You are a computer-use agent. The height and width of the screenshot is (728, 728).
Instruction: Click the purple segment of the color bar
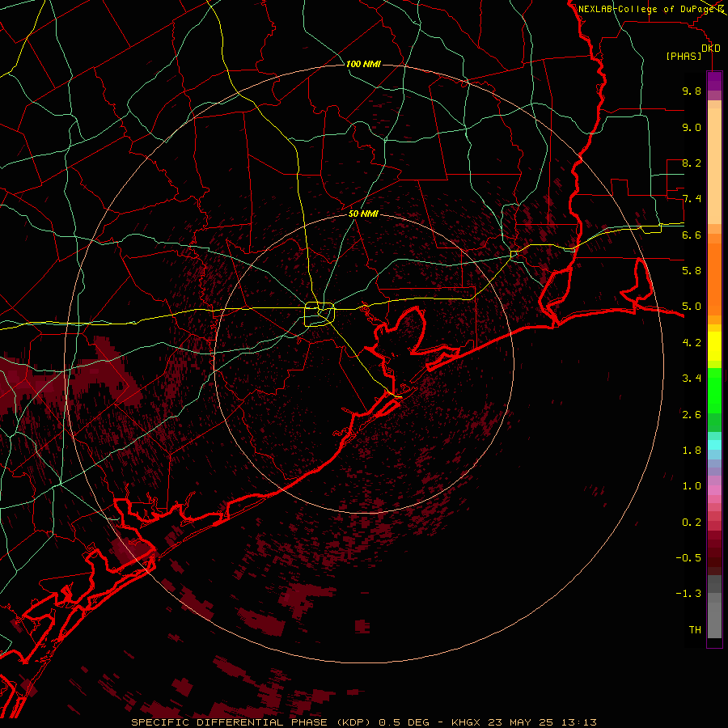point(714,81)
